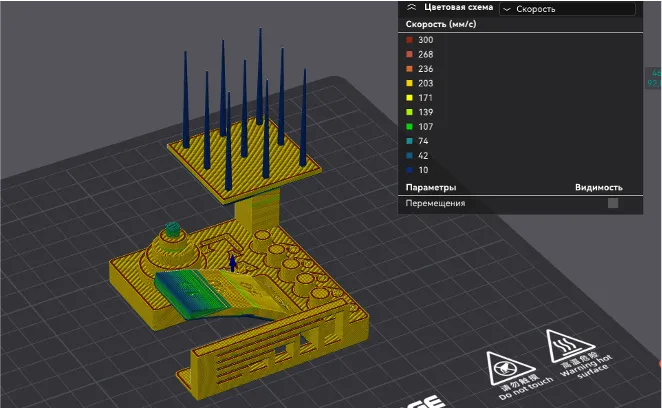Click the dark red 300 speed swatch
The image size is (662, 408).
(409, 39)
